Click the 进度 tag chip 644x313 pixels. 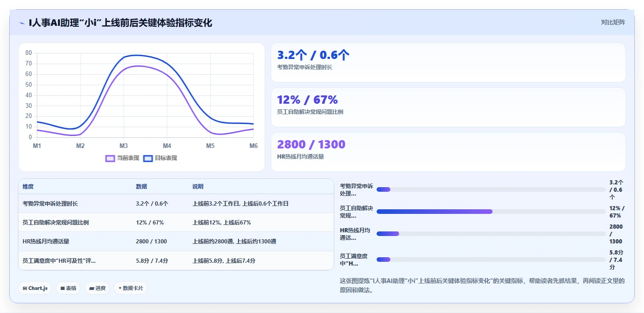click(97, 288)
